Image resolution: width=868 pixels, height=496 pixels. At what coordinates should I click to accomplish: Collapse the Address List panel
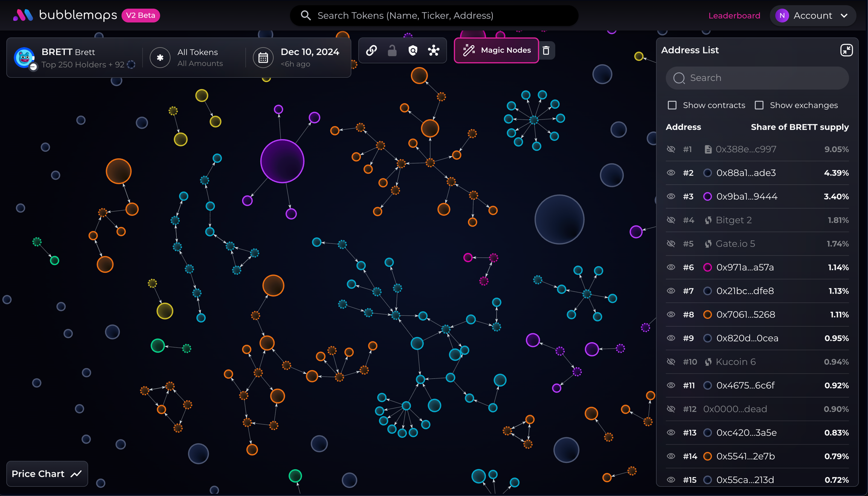(x=846, y=50)
